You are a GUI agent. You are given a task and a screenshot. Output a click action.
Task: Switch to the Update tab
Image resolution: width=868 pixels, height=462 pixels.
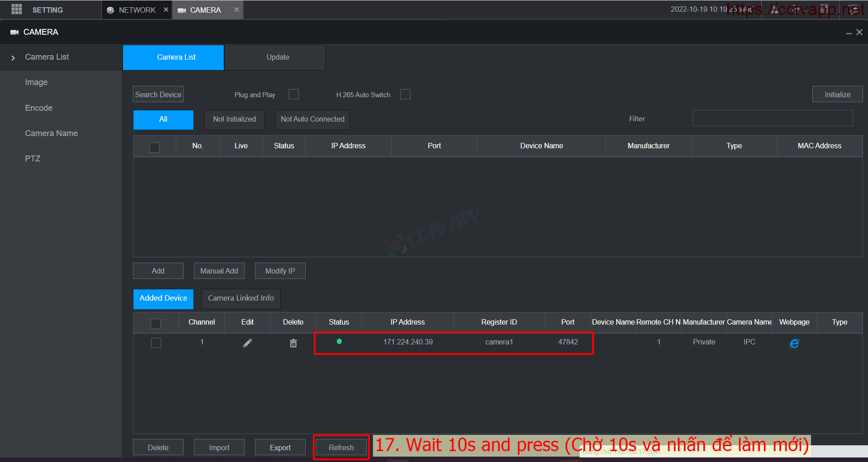(278, 57)
